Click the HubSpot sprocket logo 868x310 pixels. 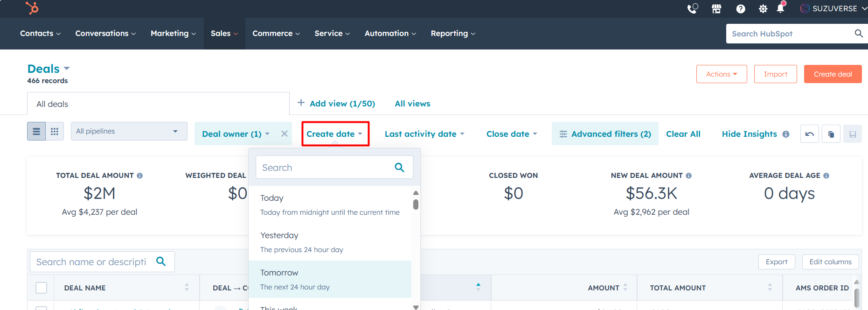click(x=32, y=8)
